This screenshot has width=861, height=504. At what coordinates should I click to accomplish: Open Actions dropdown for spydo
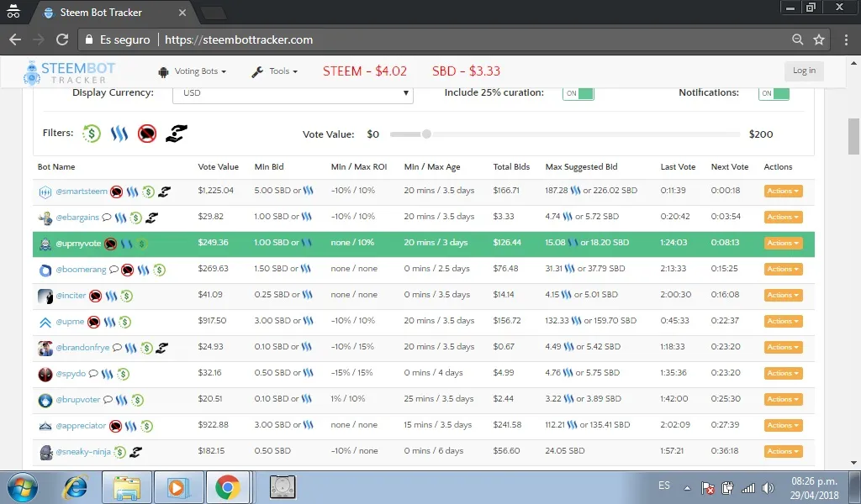click(x=783, y=374)
